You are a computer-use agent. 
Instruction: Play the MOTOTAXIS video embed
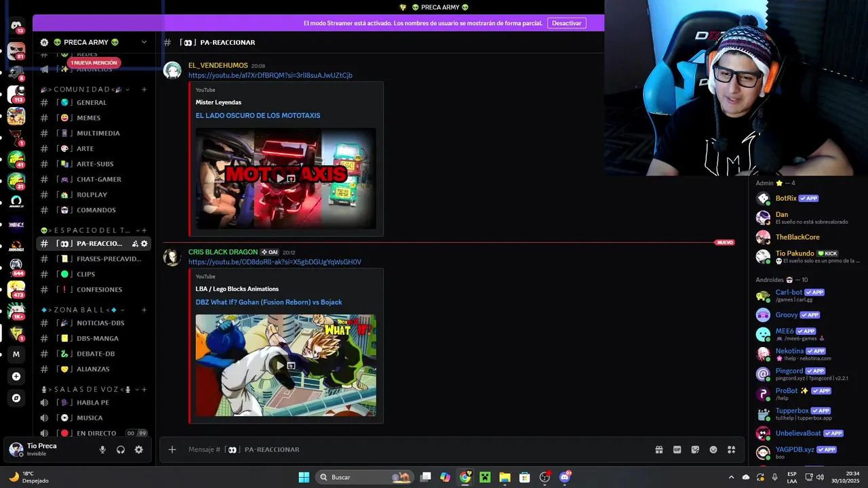coord(279,178)
